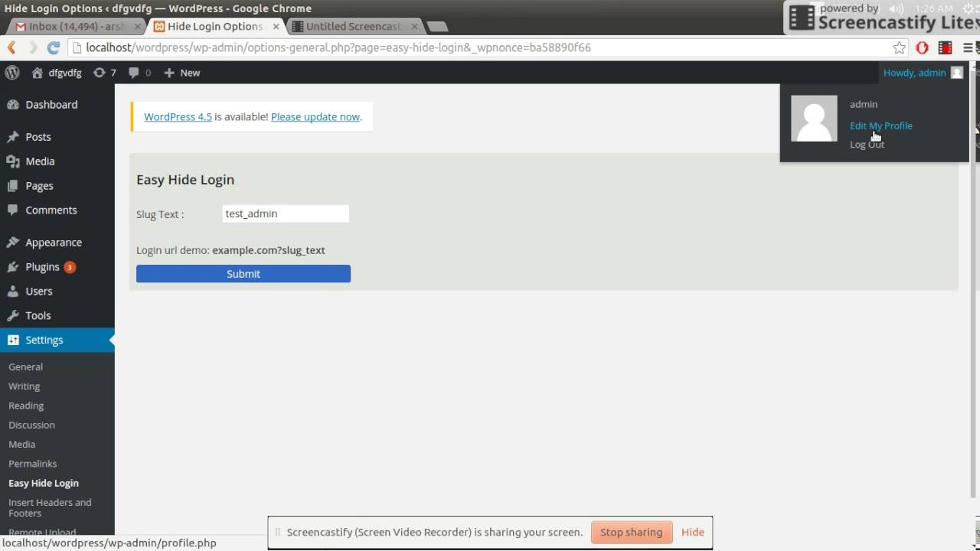The image size is (980, 551).
Task: Click the Media library icon in sidebar
Action: click(13, 161)
